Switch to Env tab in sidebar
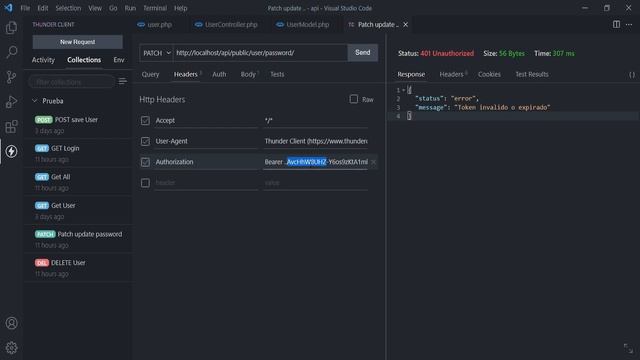Viewport: 640px width, 360px height. click(x=119, y=60)
